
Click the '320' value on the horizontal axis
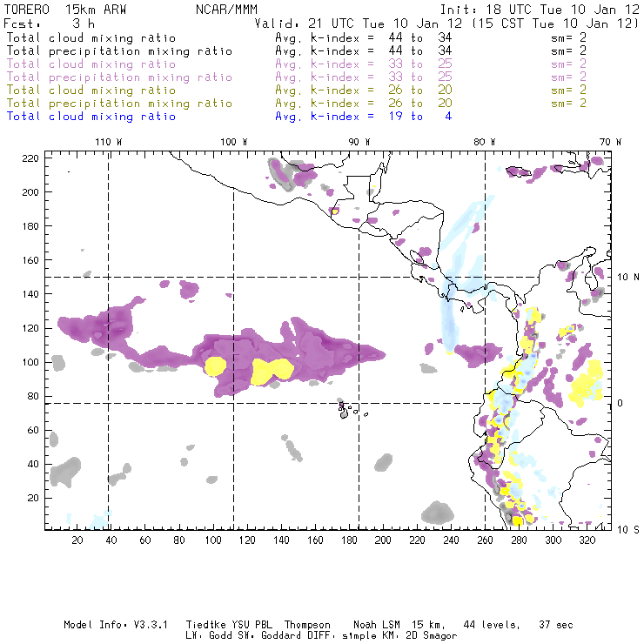pos(587,540)
